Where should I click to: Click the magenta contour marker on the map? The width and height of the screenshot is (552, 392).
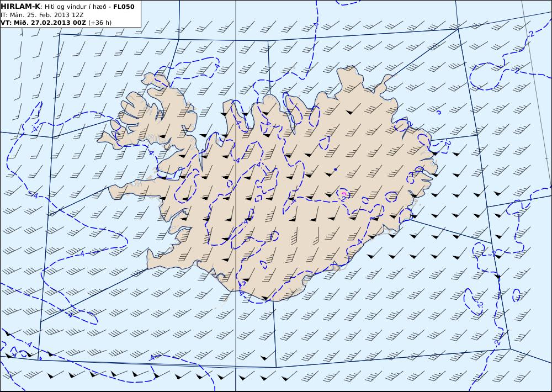pyautogui.click(x=344, y=194)
